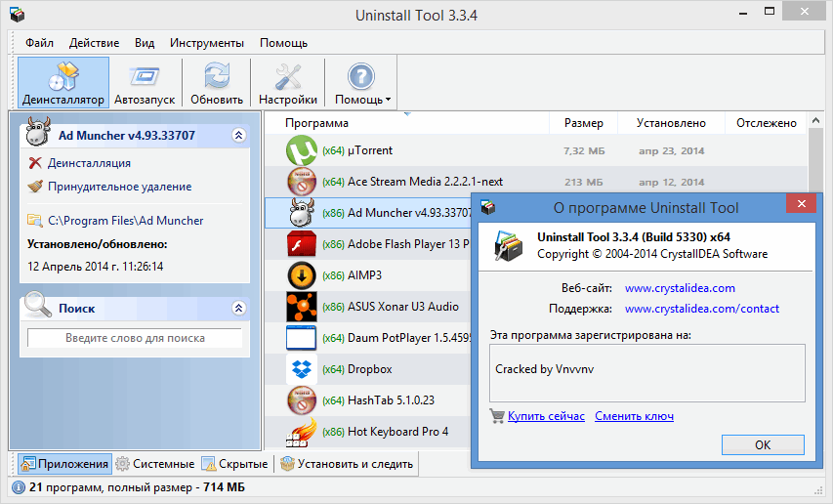Viewport: 833px width, 504px height.
Task: Close the О программе Uninstall Tool dialog
Action: pyautogui.click(x=801, y=203)
